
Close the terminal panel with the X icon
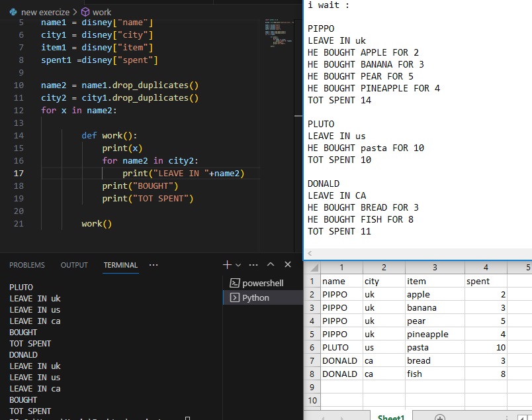[x=288, y=265]
